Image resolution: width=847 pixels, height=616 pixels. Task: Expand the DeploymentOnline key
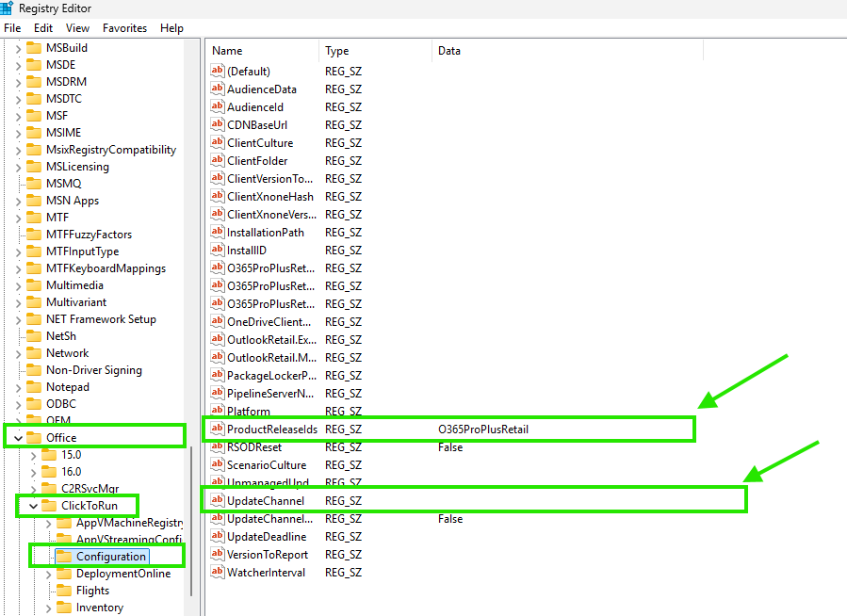(x=49, y=575)
